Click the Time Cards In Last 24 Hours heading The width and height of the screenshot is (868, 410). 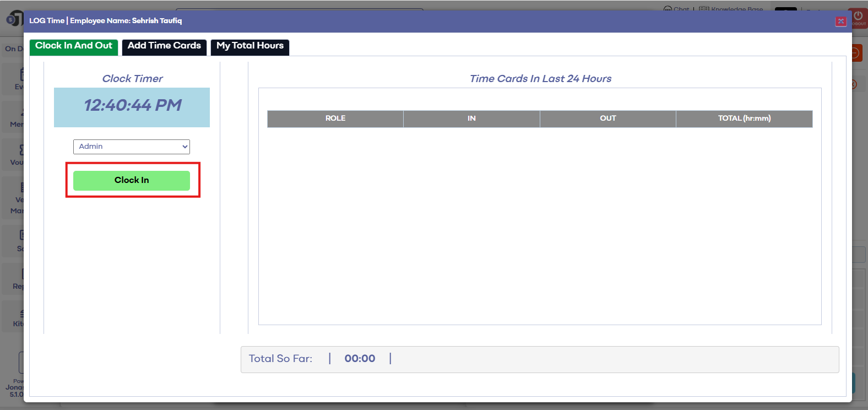[540, 79]
